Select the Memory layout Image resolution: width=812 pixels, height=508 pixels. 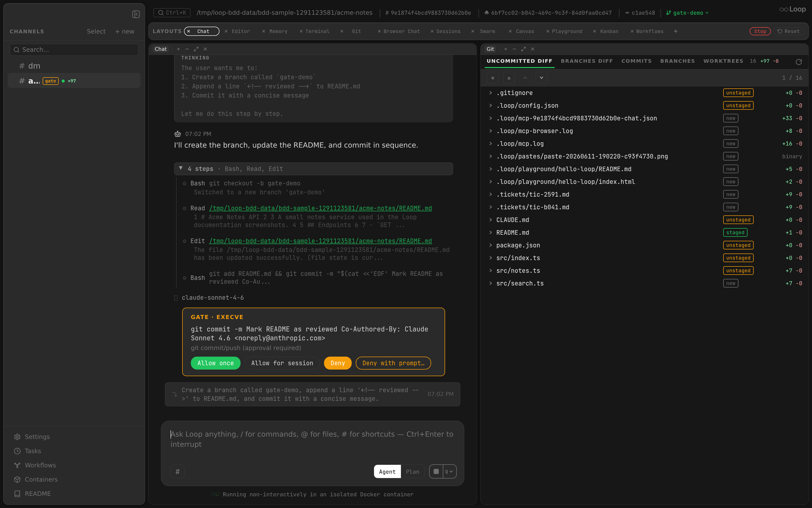(278, 31)
